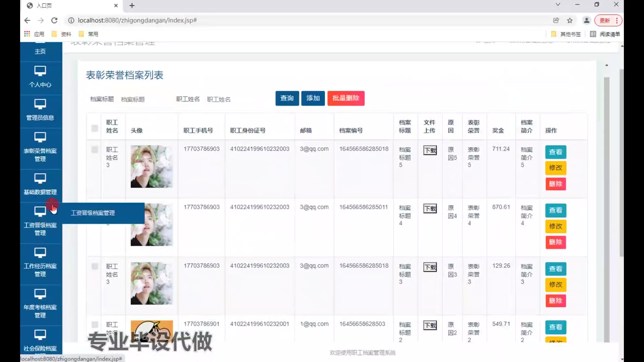Click the 年度考核档案管理 monitor icon

pos(40,294)
